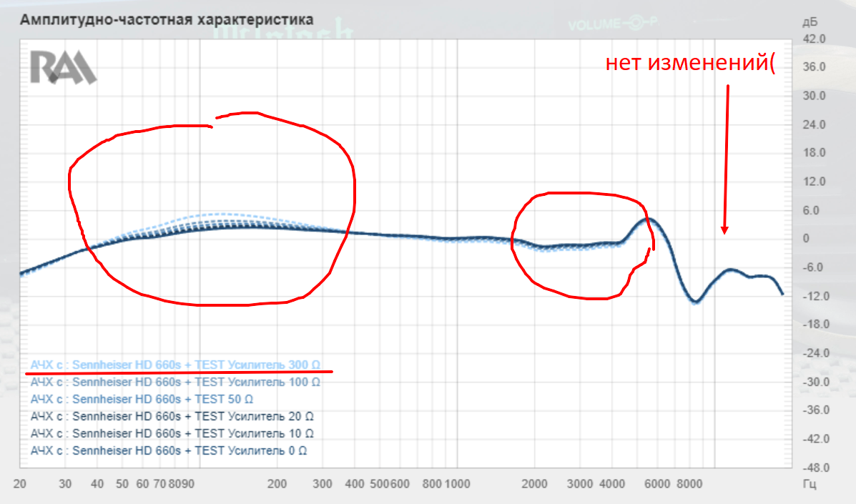
Task: Click the -6.0 dB axis value
Action: point(812,267)
